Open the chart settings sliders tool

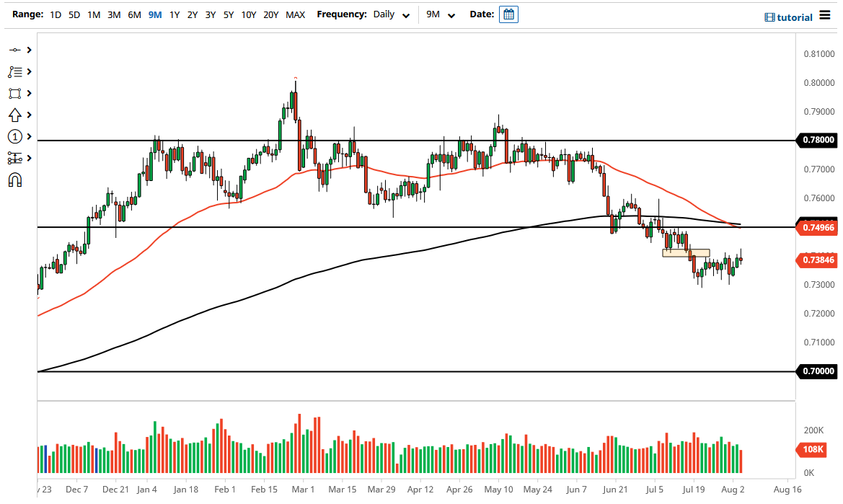point(14,158)
